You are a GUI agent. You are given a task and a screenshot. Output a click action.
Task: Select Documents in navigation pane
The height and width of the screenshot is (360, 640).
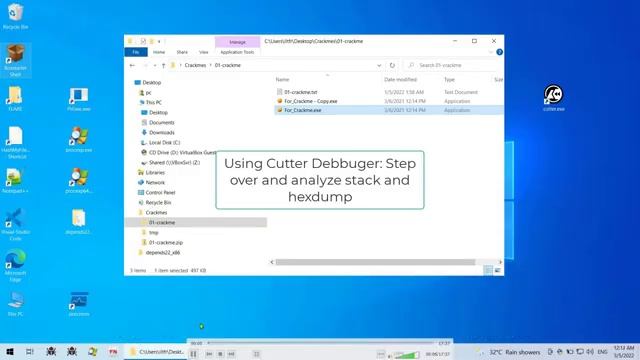(x=161, y=122)
